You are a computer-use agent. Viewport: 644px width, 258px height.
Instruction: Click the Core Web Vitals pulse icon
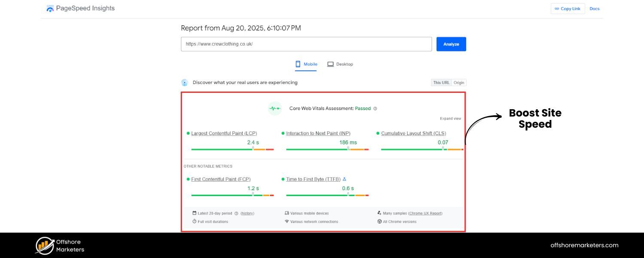tap(275, 109)
